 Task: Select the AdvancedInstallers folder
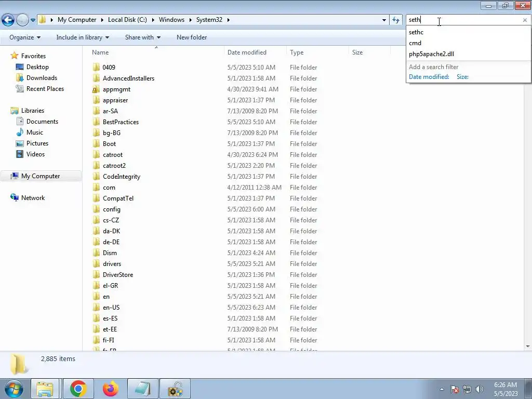[128, 78]
